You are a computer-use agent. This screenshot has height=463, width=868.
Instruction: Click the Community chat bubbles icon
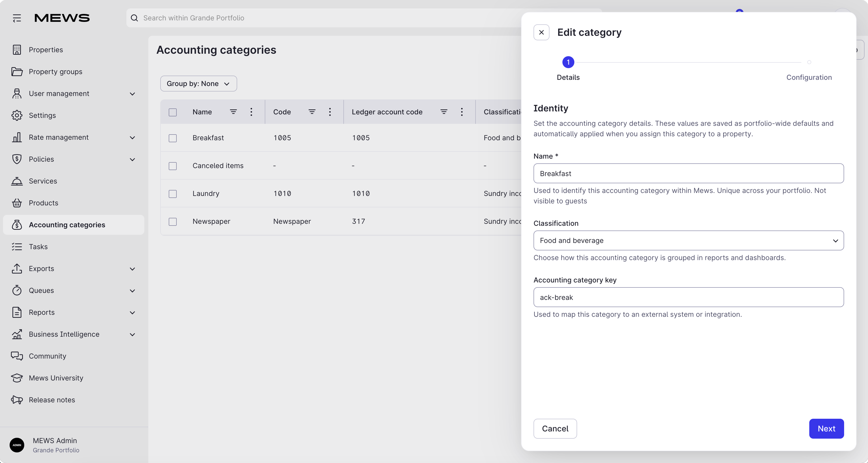pos(17,356)
